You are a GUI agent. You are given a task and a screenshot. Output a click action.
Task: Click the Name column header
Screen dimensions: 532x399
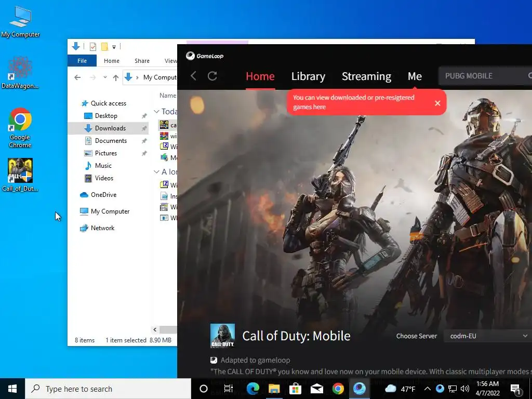(x=168, y=96)
